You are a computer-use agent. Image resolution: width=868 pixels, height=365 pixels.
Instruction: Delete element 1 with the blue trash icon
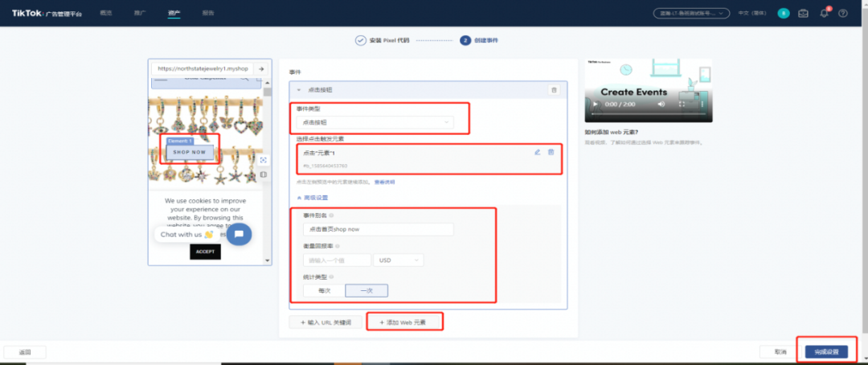[551, 152]
